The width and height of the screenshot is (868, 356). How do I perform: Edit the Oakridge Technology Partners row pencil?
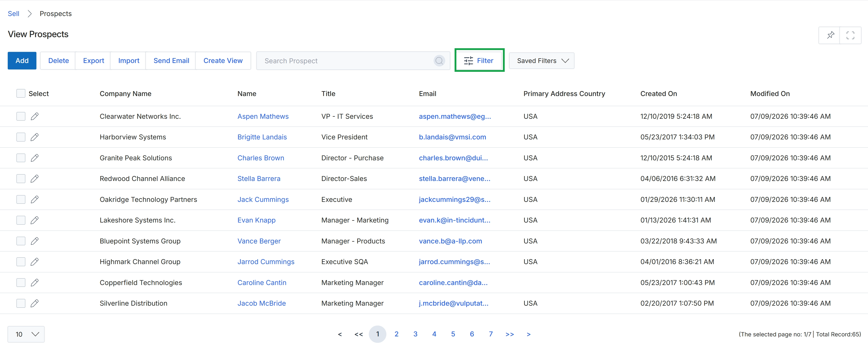click(x=34, y=200)
